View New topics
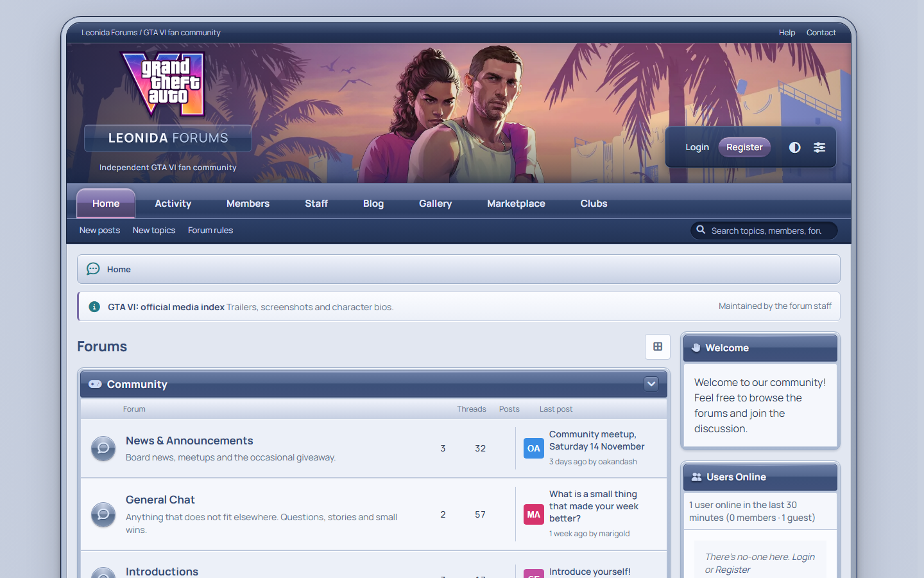This screenshot has width=924, height=578. 154,230
